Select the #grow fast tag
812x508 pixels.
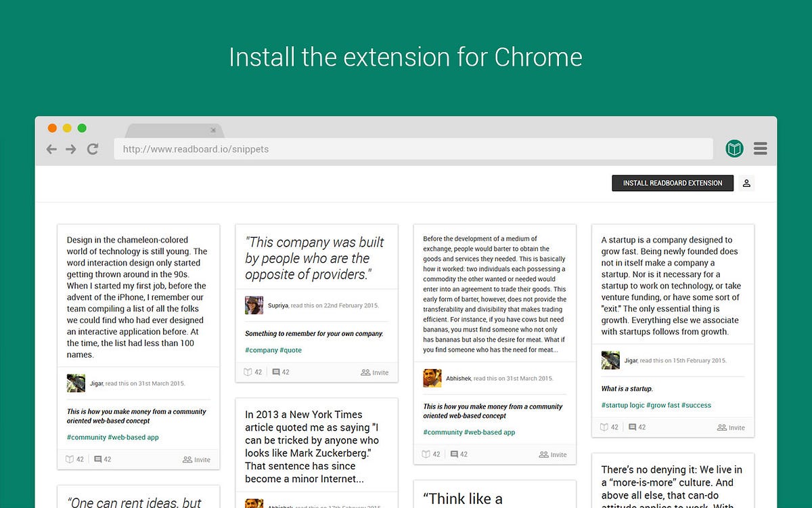click(x=662, y=405)
